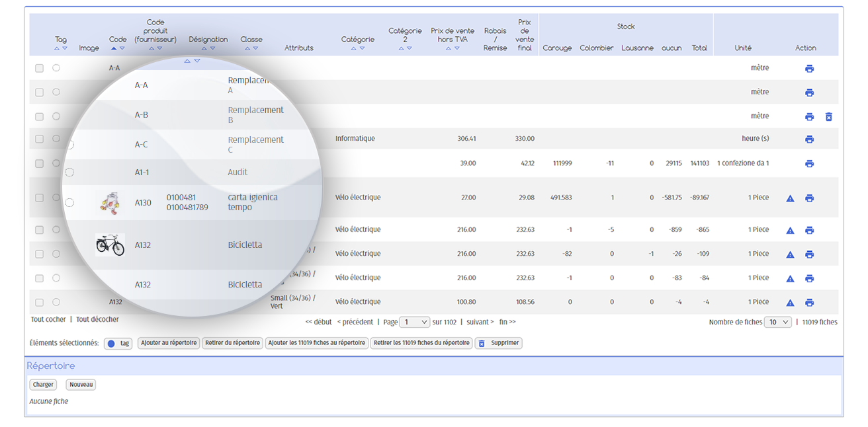The image size is (868, 427).
Task: Tick the checkbox of the first A-A row
Action: point(40,68)
